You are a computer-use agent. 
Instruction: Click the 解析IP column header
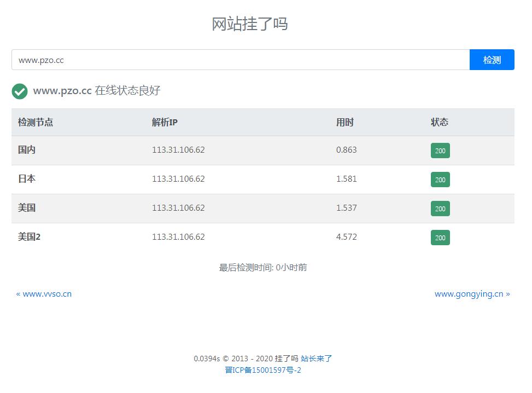click(x=163, y=122)
